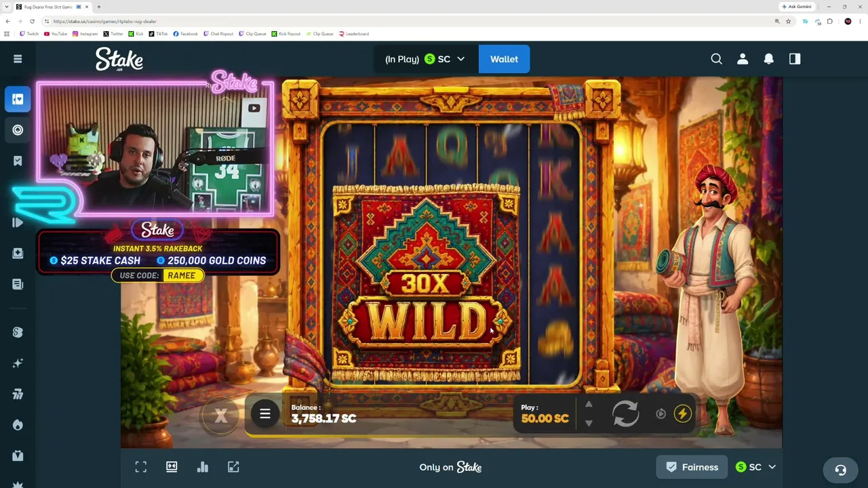Reload the page in the browser

click(32, 21)
